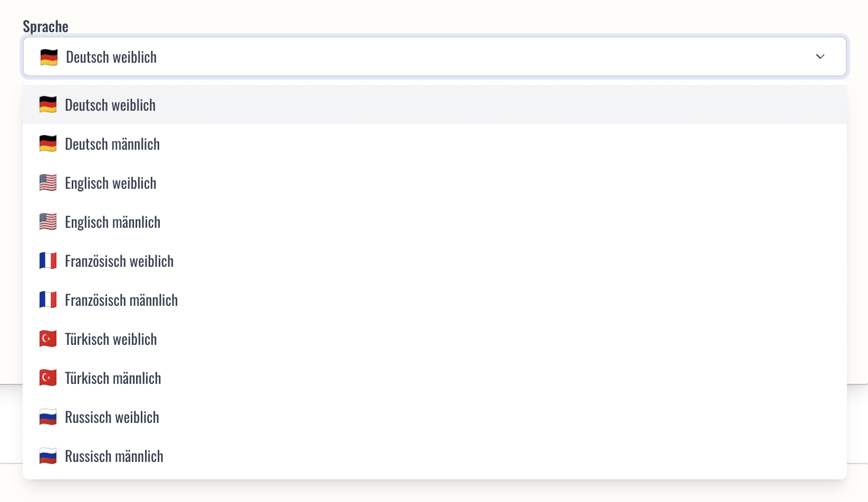This screenshot has height=502, width=868.
Task: Select Russisch männlich at the list bottom
Action: point(435,456)
